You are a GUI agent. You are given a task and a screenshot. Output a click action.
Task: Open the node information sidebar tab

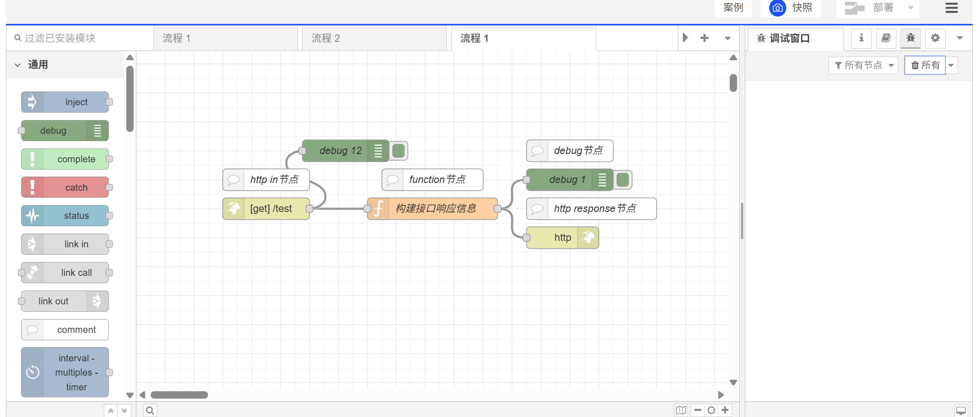(x=862, y=38)
